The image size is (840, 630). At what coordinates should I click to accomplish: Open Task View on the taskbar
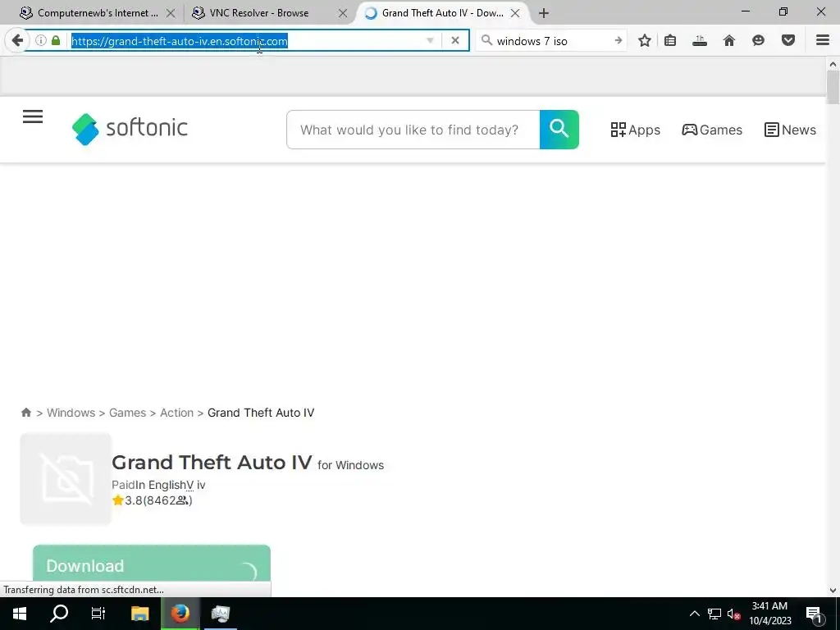(x=98, y=614)
